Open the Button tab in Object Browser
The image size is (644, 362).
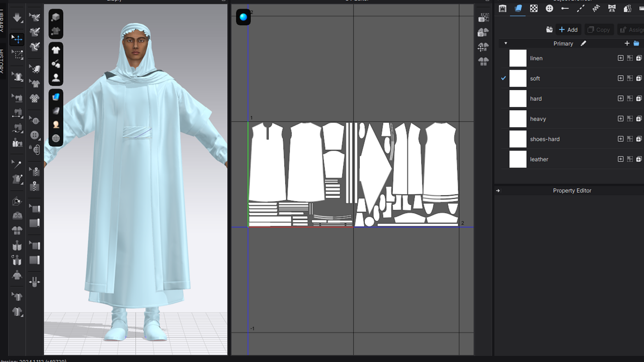tap(549, 8)
